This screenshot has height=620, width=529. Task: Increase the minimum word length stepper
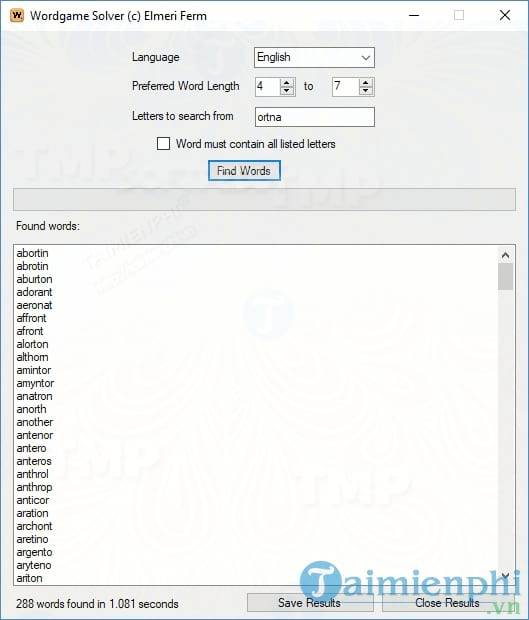click(x=287, y=82)
